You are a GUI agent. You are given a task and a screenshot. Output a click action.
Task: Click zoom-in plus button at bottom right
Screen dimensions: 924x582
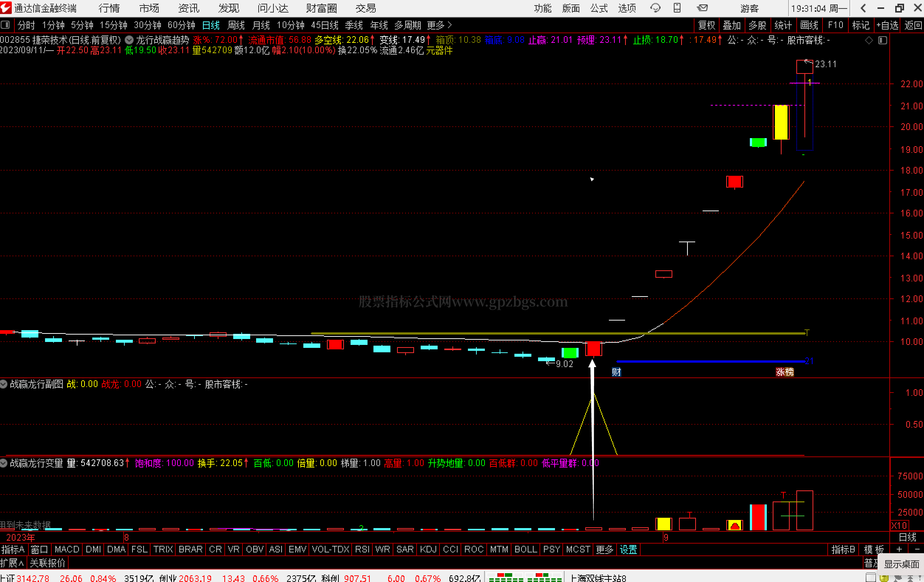pyautogui.click(x=899, y=550)
